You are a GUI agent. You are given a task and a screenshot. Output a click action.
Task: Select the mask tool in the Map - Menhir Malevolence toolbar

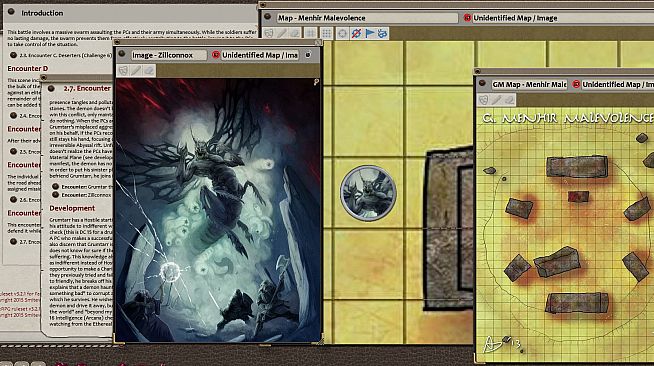[269, 33]
